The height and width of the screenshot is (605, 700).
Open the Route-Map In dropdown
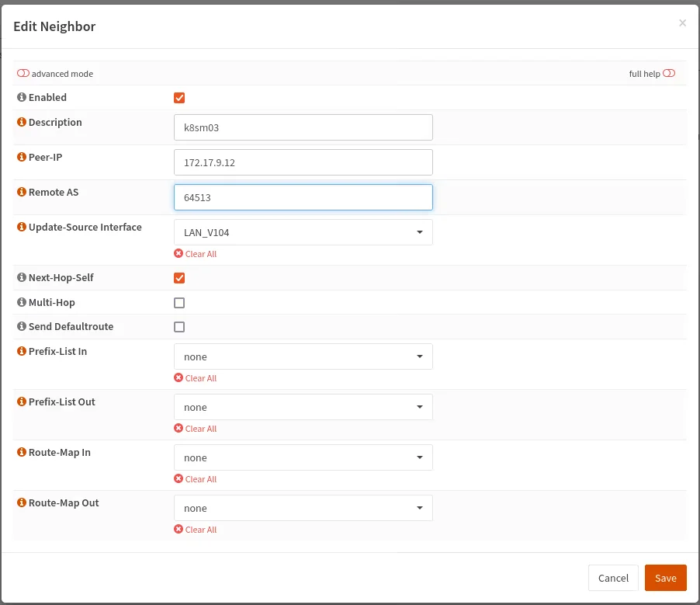click(303, 457)
